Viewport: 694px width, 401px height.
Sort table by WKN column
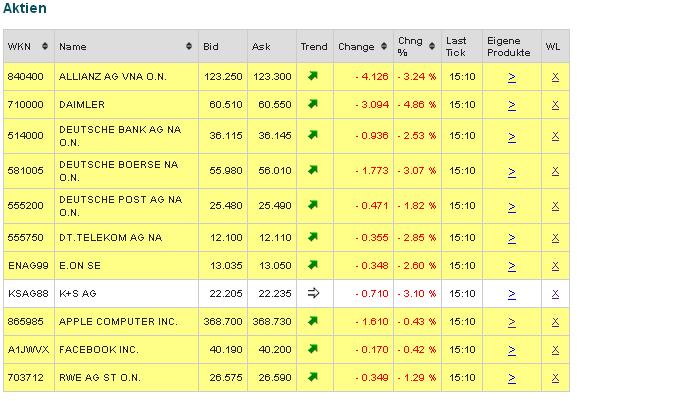pos(47,47)
